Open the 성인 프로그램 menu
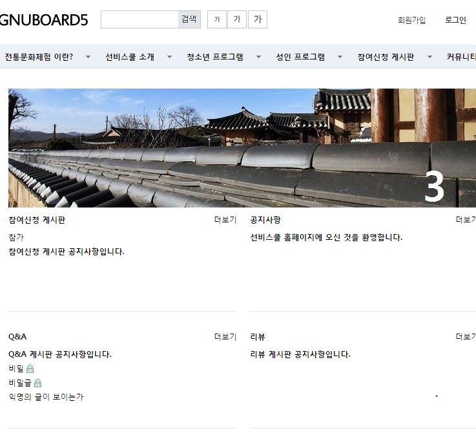This screenshot has width=476, height=448. [x=300, y=57]
